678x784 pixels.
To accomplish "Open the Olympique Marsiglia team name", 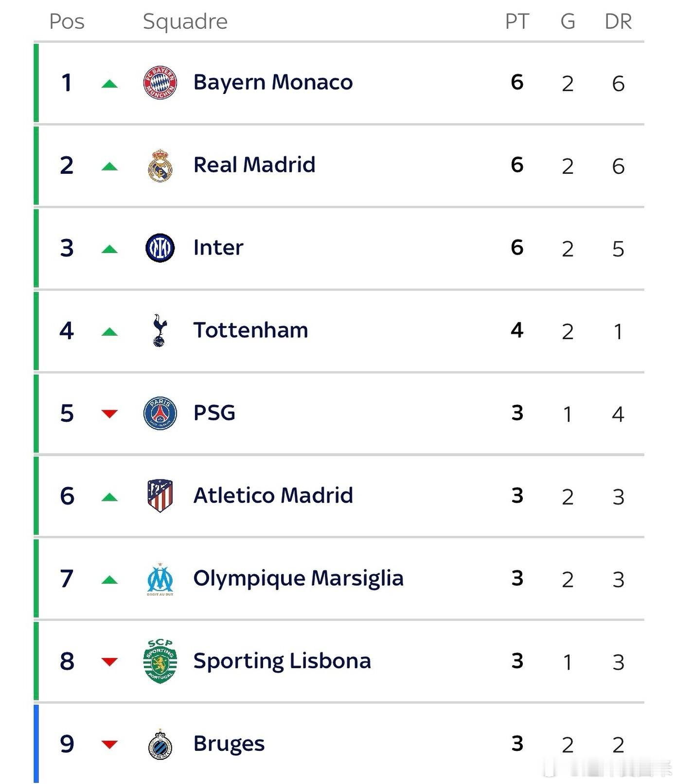I will pos(298,578).
